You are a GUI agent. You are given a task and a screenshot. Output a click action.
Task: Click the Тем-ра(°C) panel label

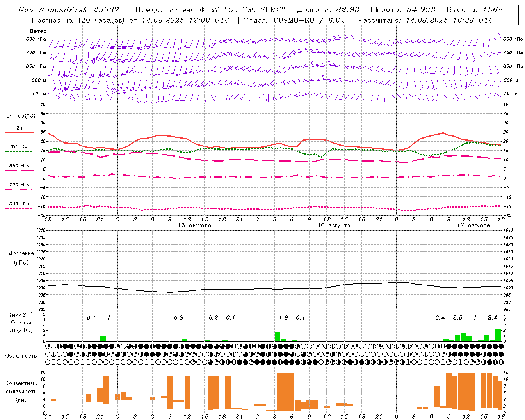19,116
